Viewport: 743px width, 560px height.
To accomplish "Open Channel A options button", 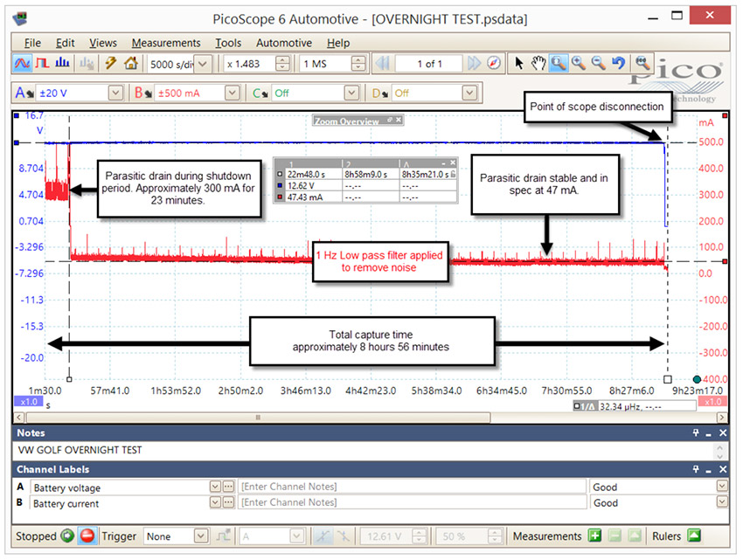I will 24,93.
